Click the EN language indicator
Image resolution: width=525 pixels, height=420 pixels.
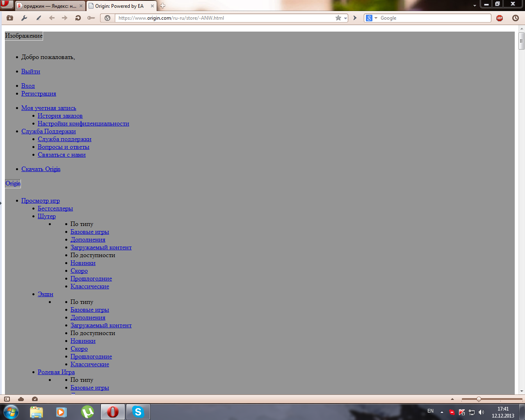[x=430, y=411]
